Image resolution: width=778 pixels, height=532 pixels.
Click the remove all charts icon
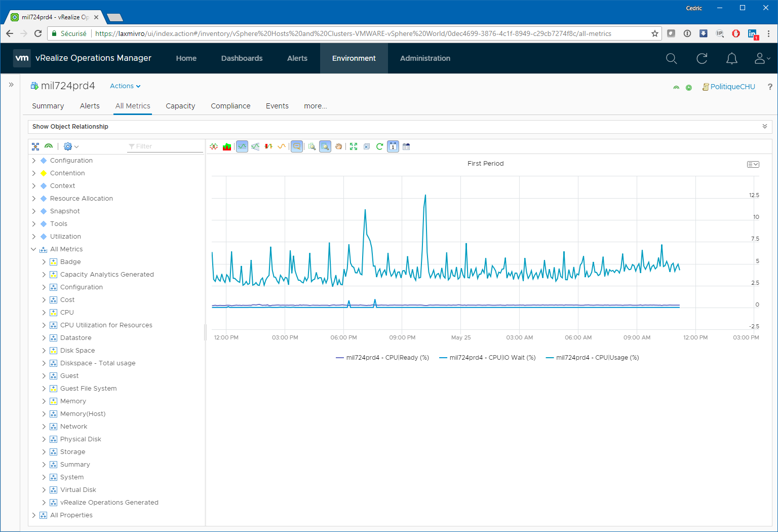367,146
